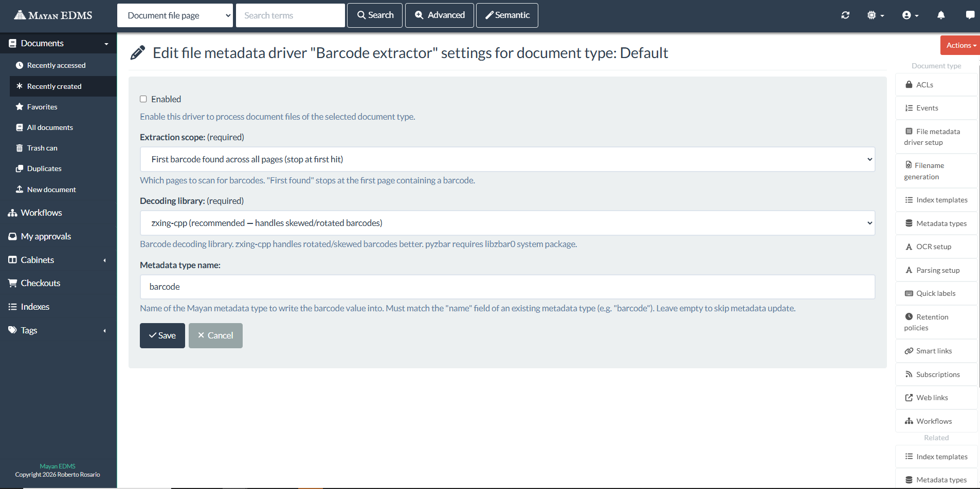Screen dimensions: 980x489
Task: Open Semantic search
Action: pyautogui.click(x=507, y=15)
